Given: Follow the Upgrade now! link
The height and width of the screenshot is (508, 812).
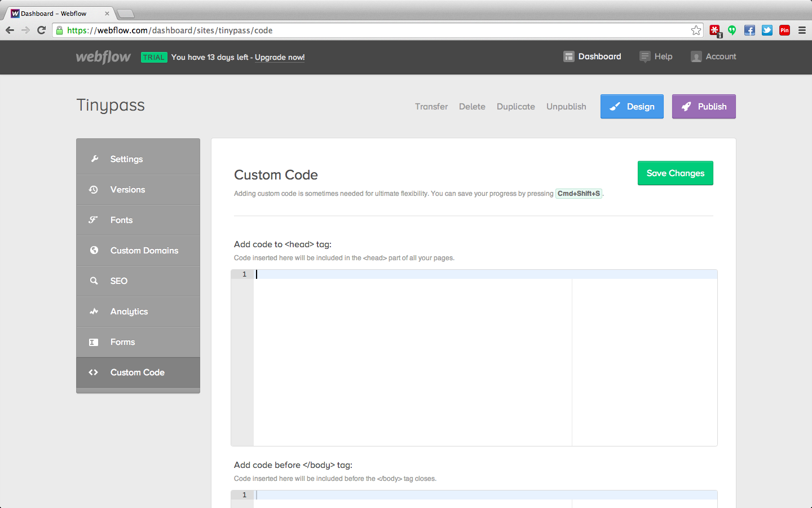Looking at the screenshot, I should pyautogui.click(x=280, y=58).
